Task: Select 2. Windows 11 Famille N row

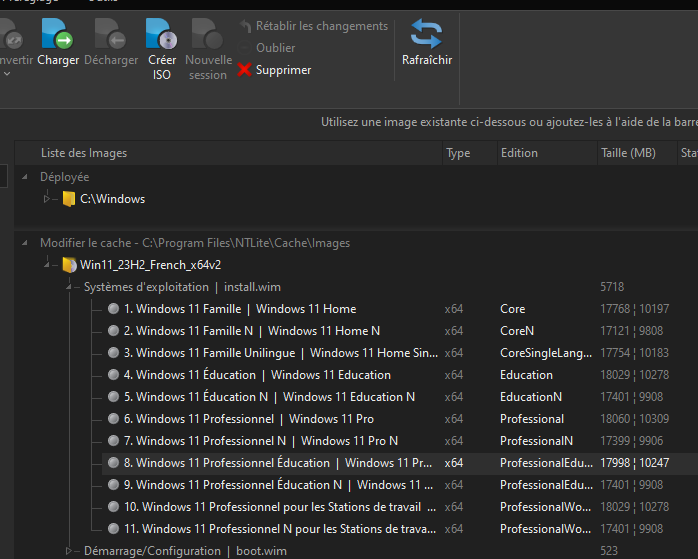Action: pos(252,331)
